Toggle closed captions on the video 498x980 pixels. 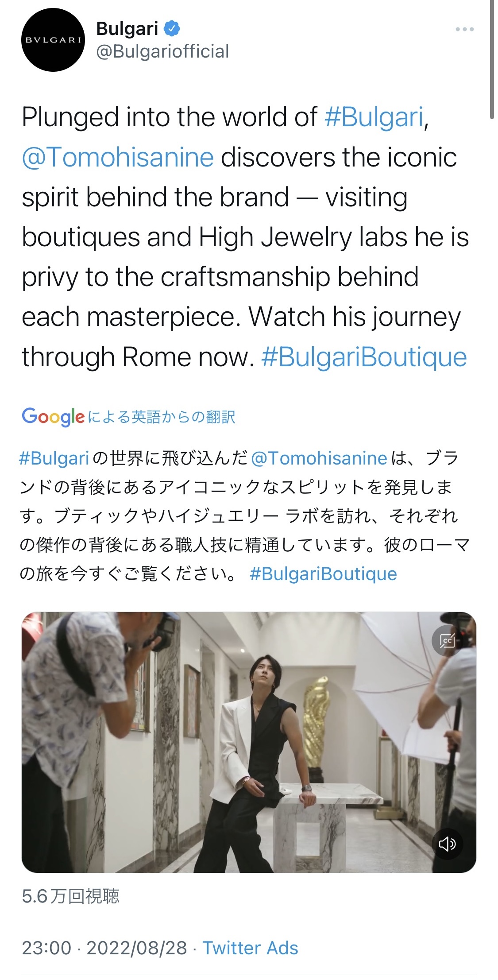tap(447, 640)
